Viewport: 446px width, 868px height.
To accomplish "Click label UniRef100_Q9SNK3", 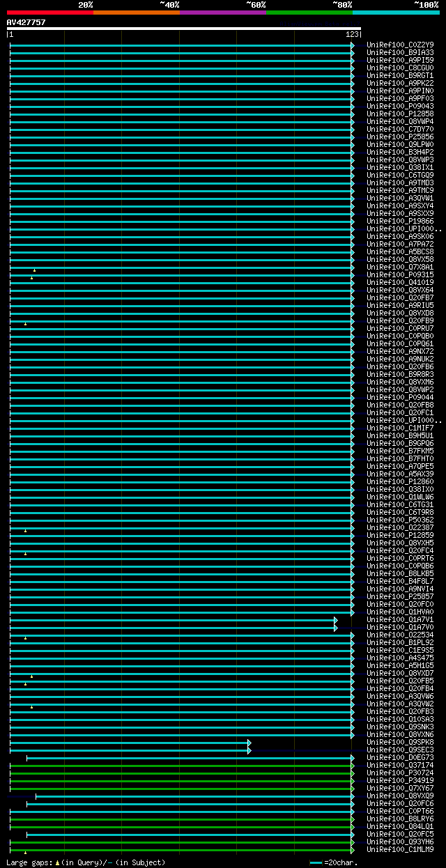I will pyautogui.click(x=400, y=727).
